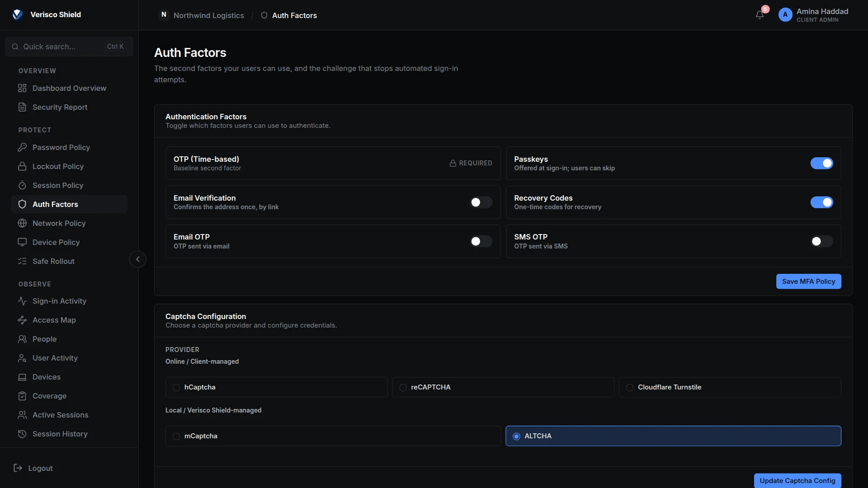Turn on the SMS OTP toggle

[x=821, y=241]
